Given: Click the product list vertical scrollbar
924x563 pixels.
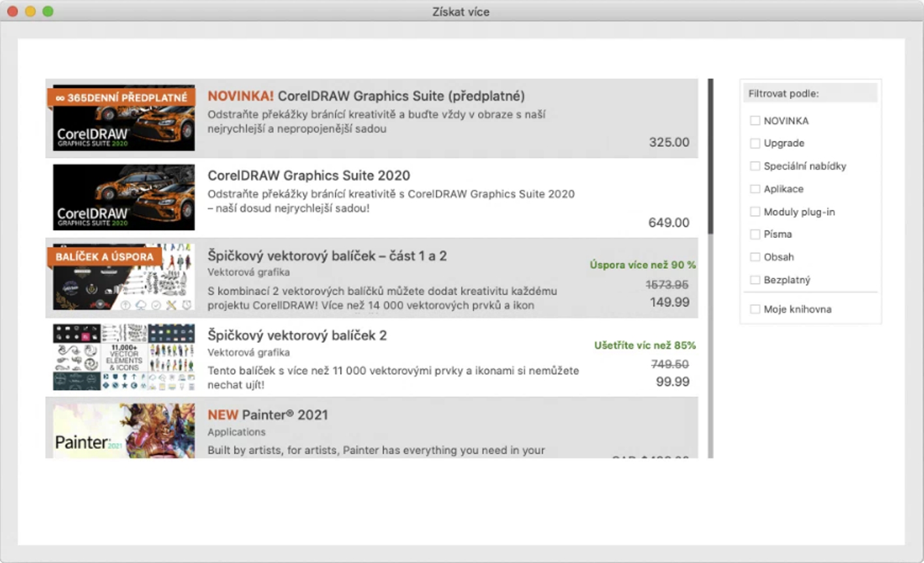Looking at the screenshot, I should (711, 156).
